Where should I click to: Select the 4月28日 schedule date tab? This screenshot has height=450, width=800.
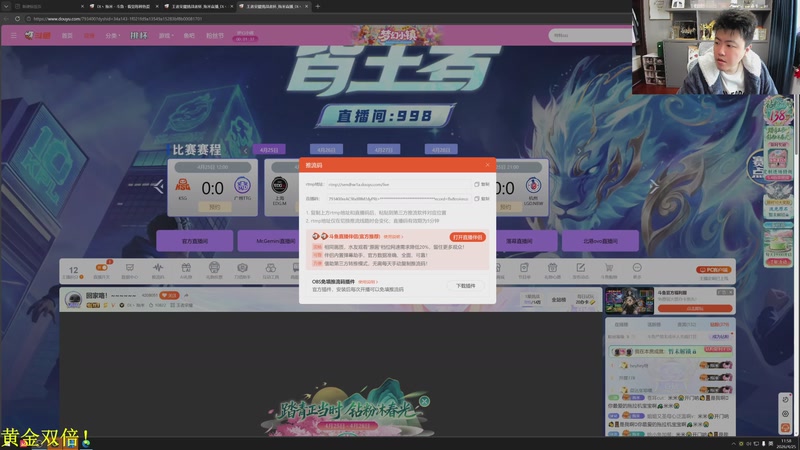(x=441, y=149)
